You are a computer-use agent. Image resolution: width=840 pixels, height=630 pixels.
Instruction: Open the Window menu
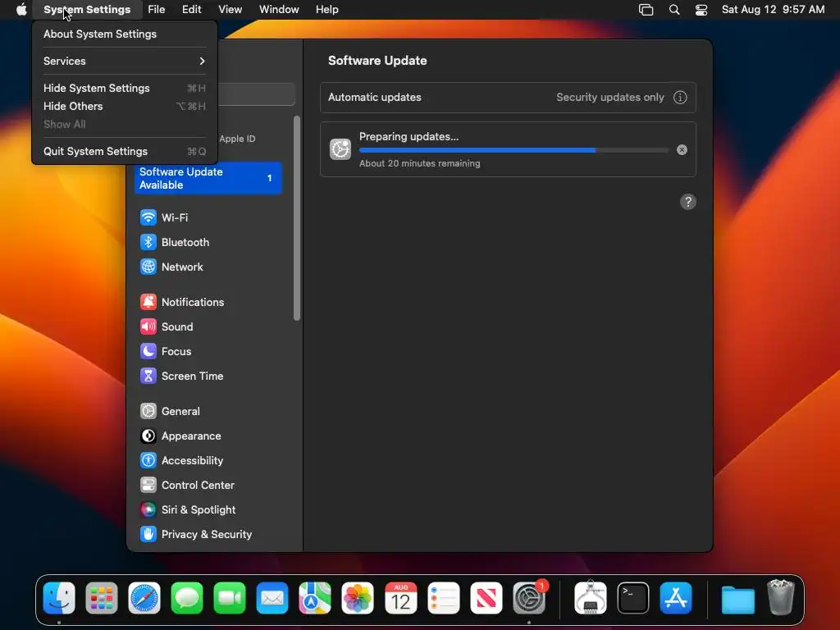279,10
